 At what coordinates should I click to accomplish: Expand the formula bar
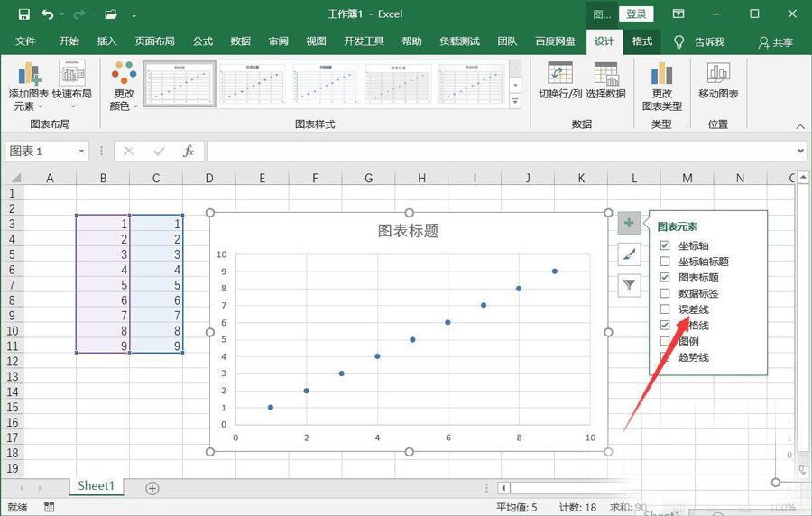800,152
